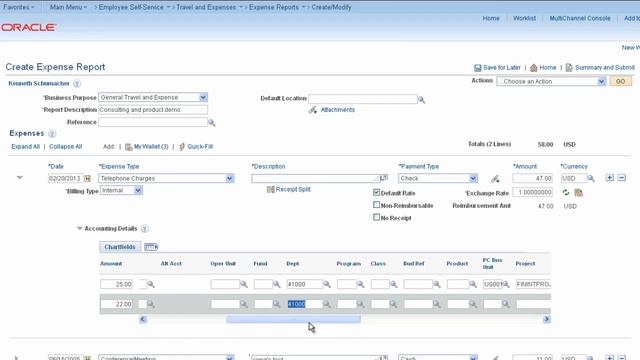640x360 pixels.
Task: Open the Employee Self-Service breadcrumb menu
Action: click(x=134, y=7)
